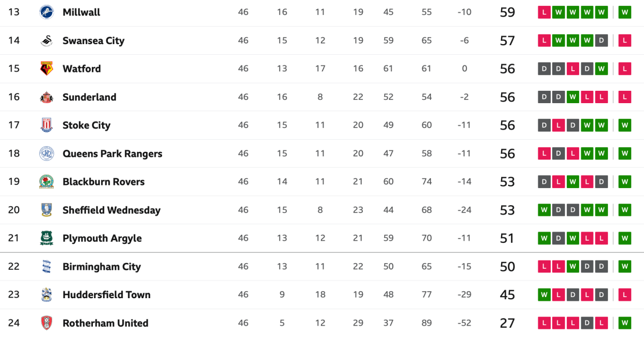
Task: Click the Watford club badge icon
Action: tap(47, 69)
